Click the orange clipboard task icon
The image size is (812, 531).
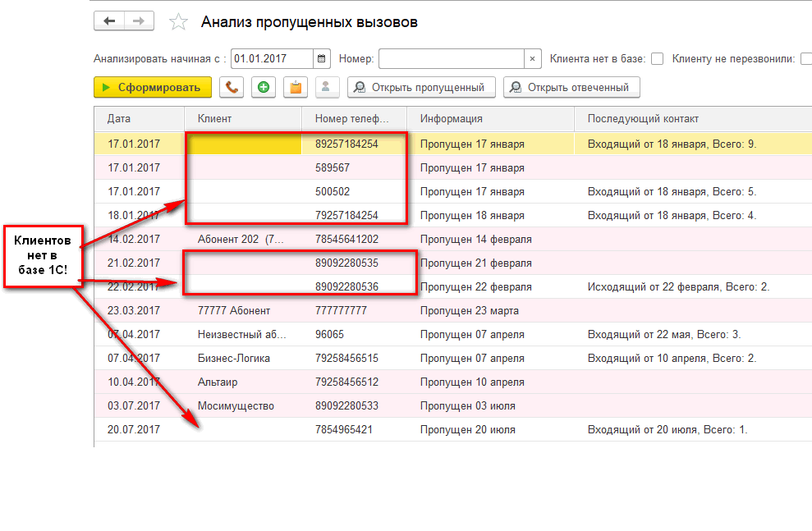pyautogui.click(x=295, y=87)
